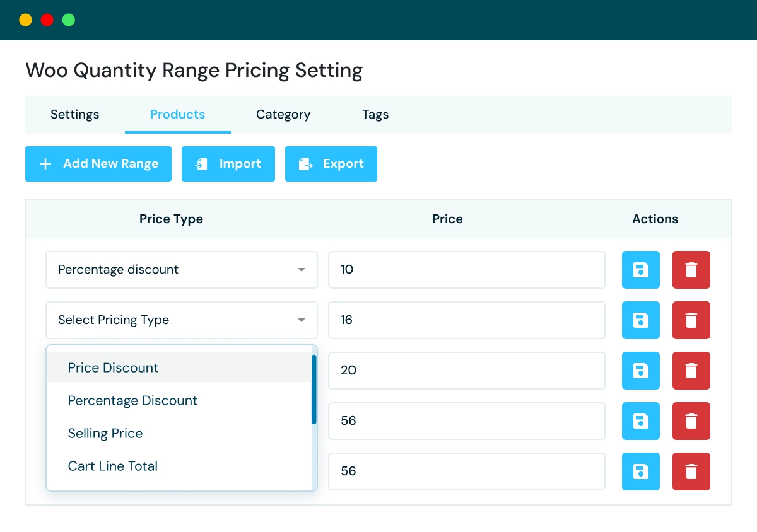Viewport: 757px width, 532px height.
Task: Switch to the Tags tab
Action: coord(375,115)
